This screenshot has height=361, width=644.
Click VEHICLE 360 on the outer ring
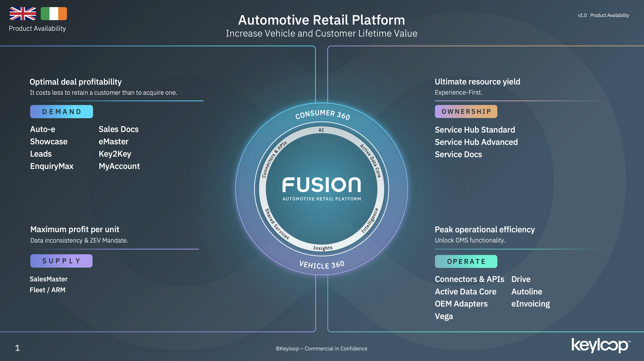(322, 265)
